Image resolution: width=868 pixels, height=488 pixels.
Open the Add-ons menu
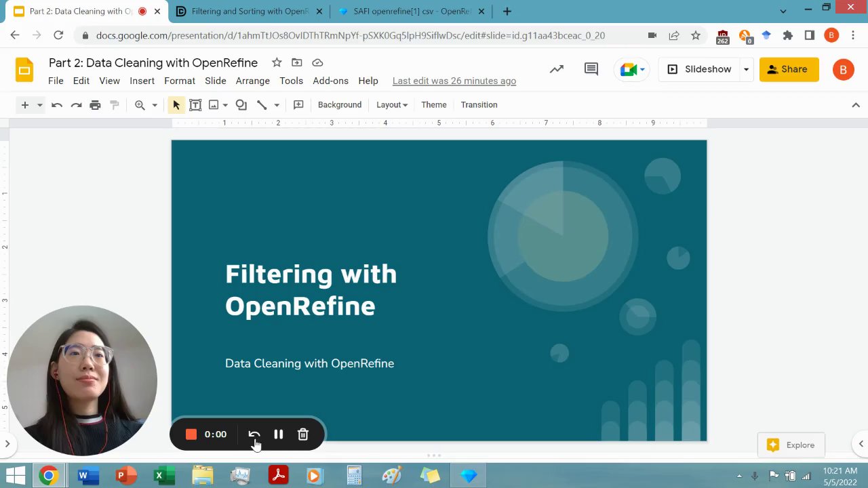pyautogui.click(x=330, y=81)
